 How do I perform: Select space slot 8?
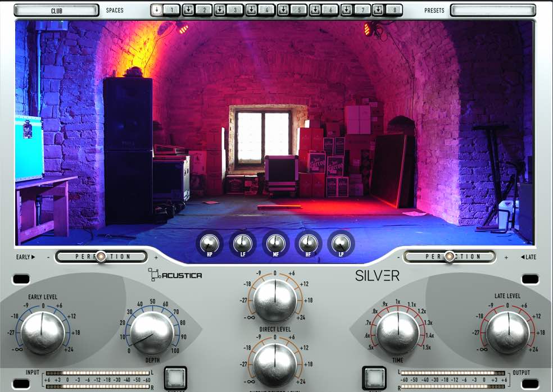[x=394, y=10]
